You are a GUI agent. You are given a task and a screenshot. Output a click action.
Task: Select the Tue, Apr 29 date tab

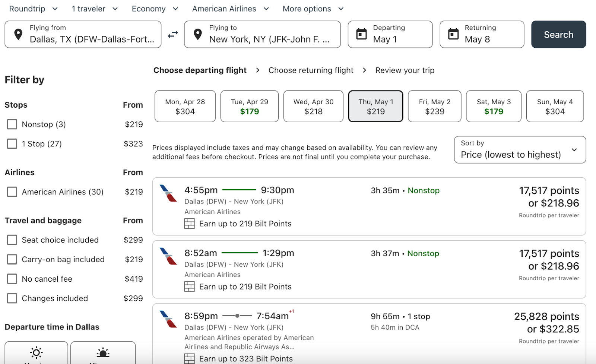[x=249, y=106]
